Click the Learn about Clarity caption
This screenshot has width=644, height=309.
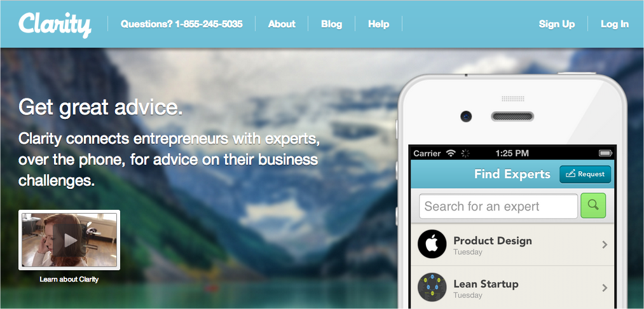coord(69,279)
